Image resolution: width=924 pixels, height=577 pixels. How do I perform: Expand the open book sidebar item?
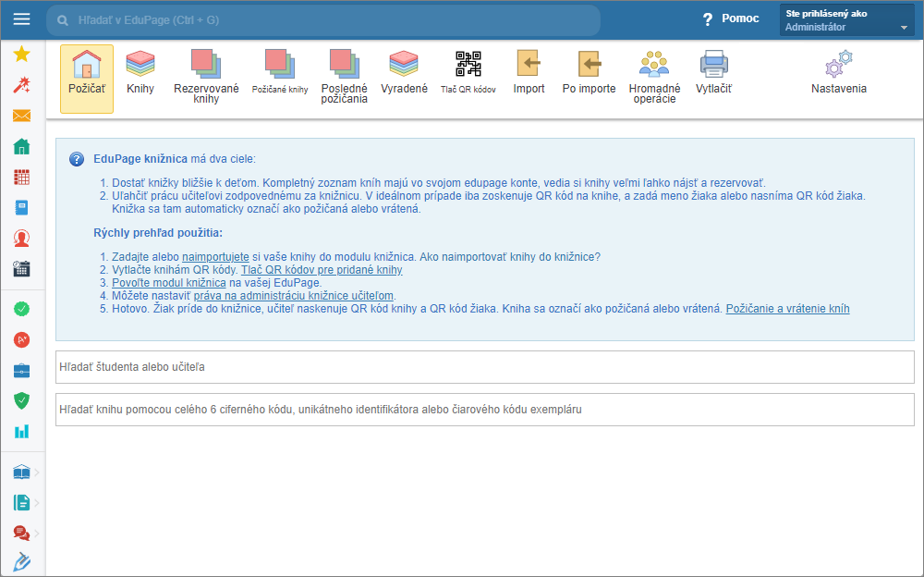coord(22,473)
